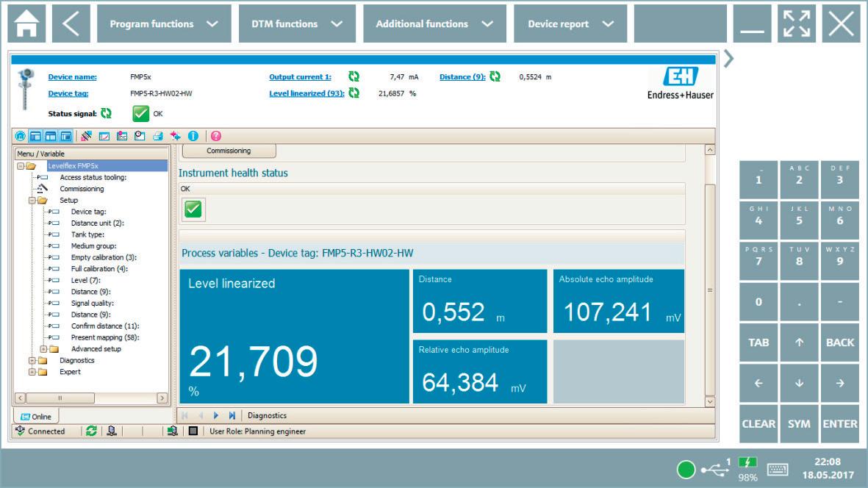Collapse the Setup folder
The height and width of the screenshot is (488, 868).
[x=32, y=201]
